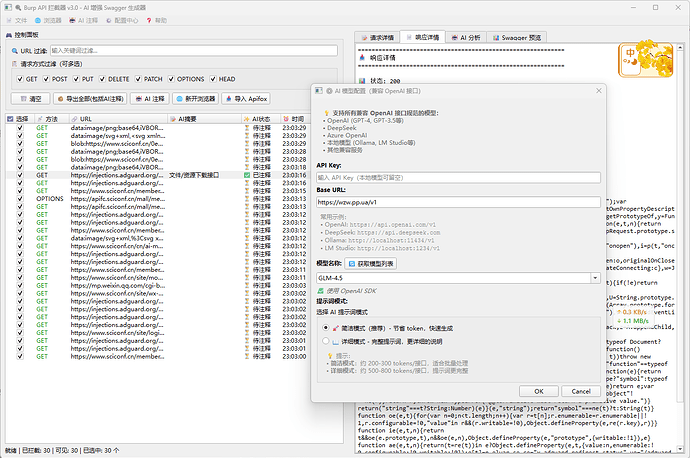
Task: Toggle the DELETE method filter checkbox
Action: (102, 79)
